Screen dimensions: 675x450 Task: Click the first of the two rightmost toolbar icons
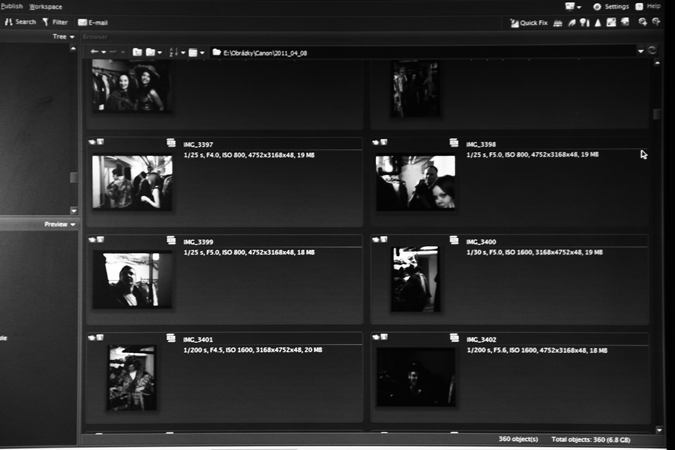(x=643, y=22)
